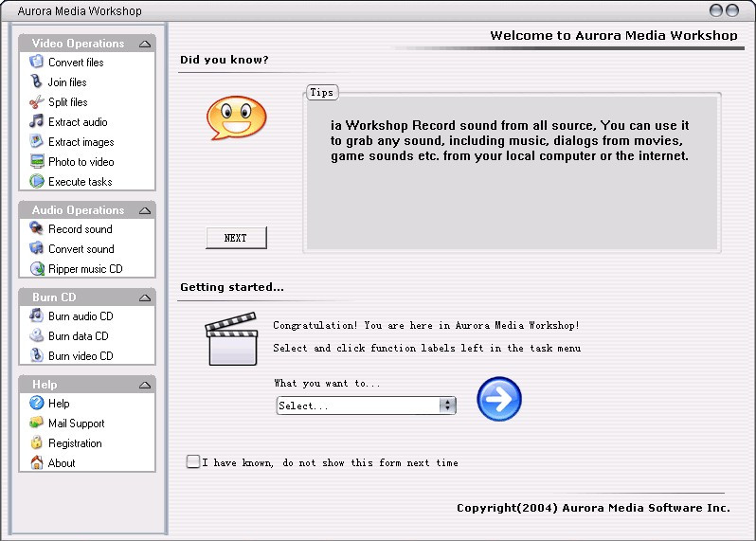Screen dimensions: 756x541
Task: Open Burn audio CD label
Action: pos(81,316)
